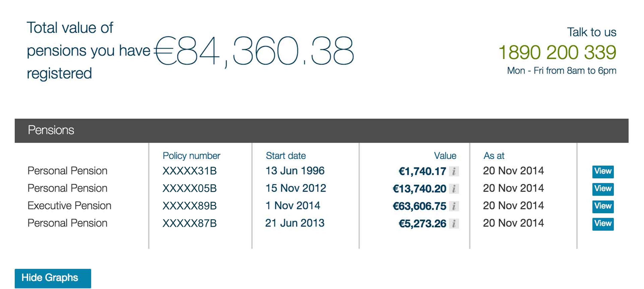644x289 pixels.
Task: View pension policy XXXXX31B
Action: (603, 172)
